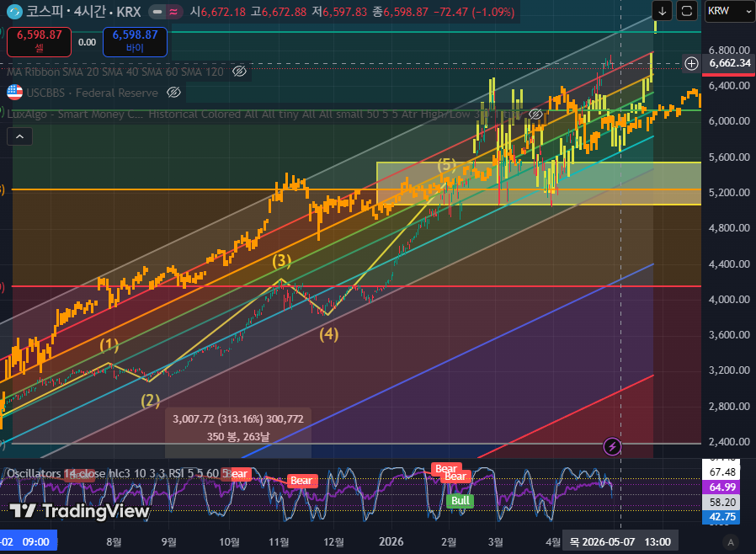This screenshot has width=756, height=554.
Task: Click the 3월 time axis label
Action: (495, 542)
